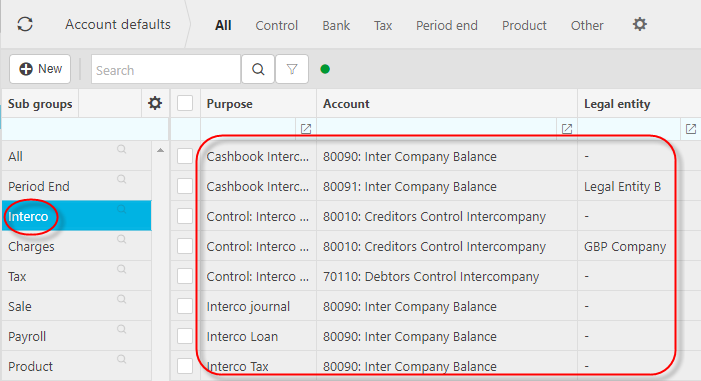The image size is (701, 381).
Task: Click the New button
Action: click(40, 69)
